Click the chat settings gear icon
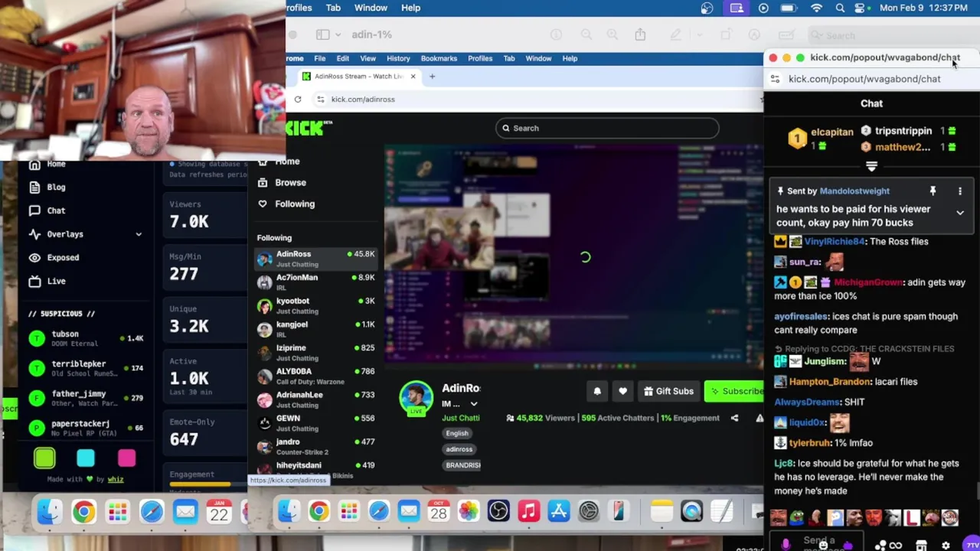The image size is (980, 551). (x=946, y=546)
